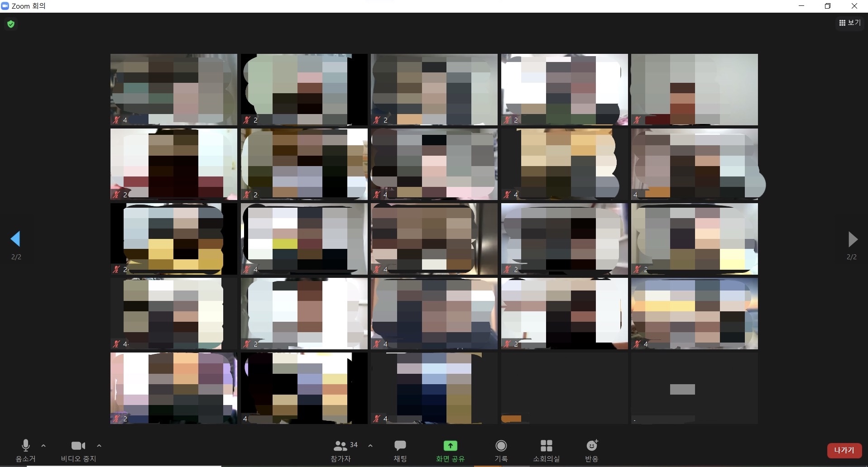
Task: Open 소회의실 breakout rooms
Action: [546, 450]
